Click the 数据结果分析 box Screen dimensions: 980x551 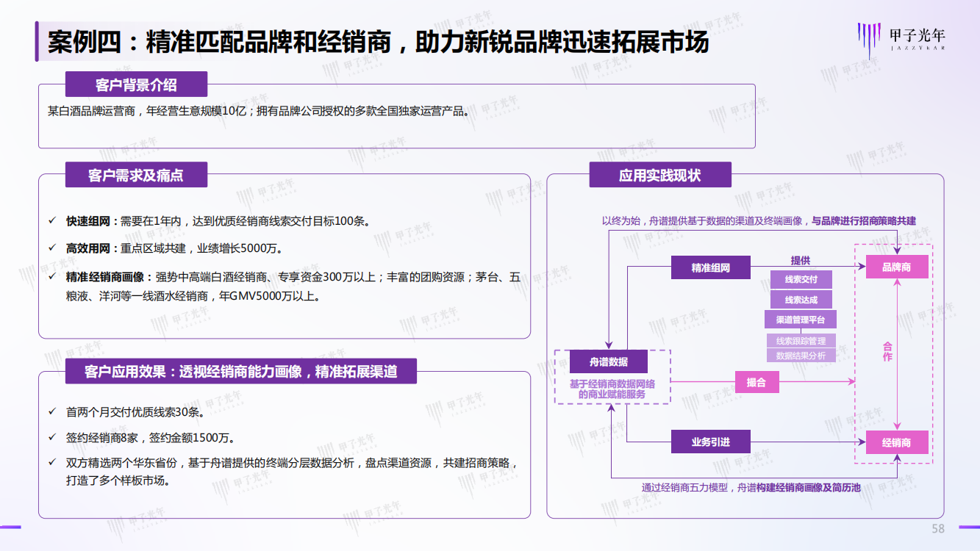tap(801, 356)
